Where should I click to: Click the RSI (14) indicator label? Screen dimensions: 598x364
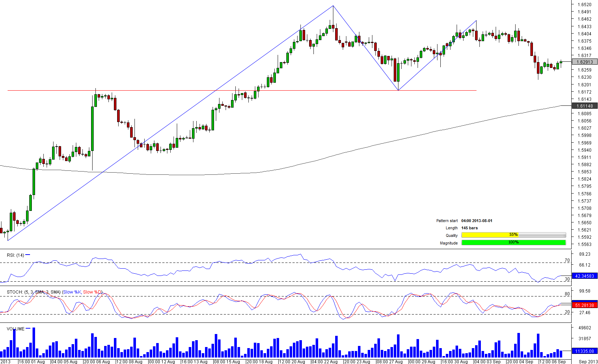pyautogui.click(x=15, y=255)
